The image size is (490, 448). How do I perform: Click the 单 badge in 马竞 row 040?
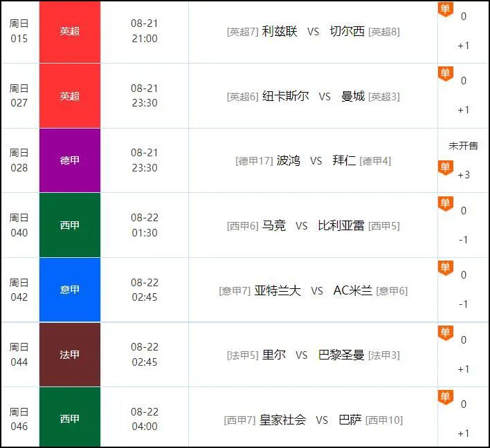445,204
